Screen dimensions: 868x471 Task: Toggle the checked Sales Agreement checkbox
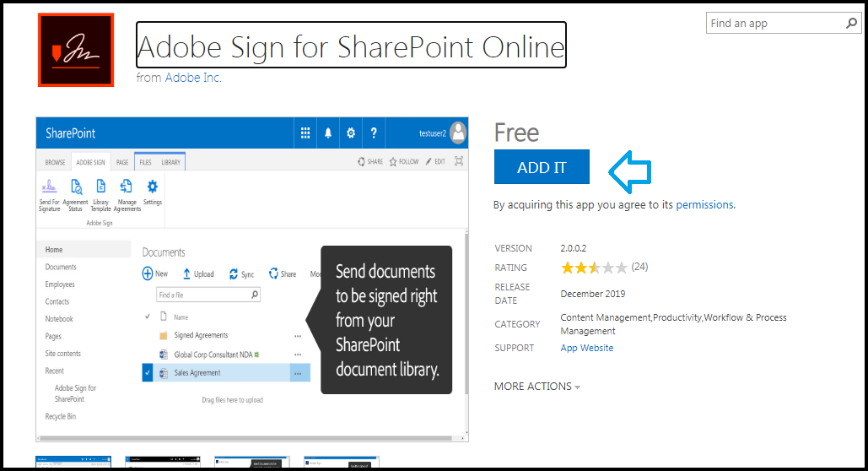pos(148,373)
